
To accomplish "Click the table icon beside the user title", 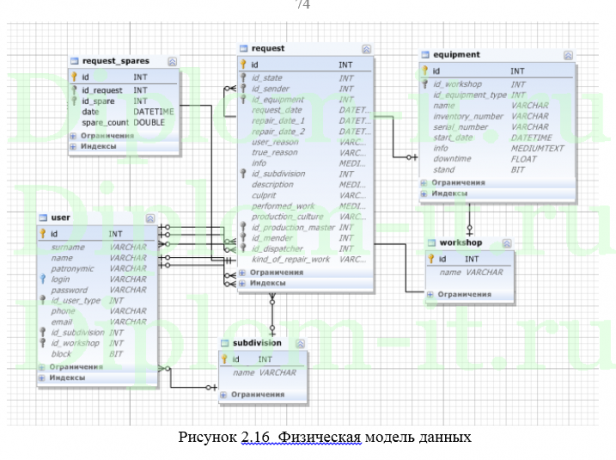I will click(43, 218).
